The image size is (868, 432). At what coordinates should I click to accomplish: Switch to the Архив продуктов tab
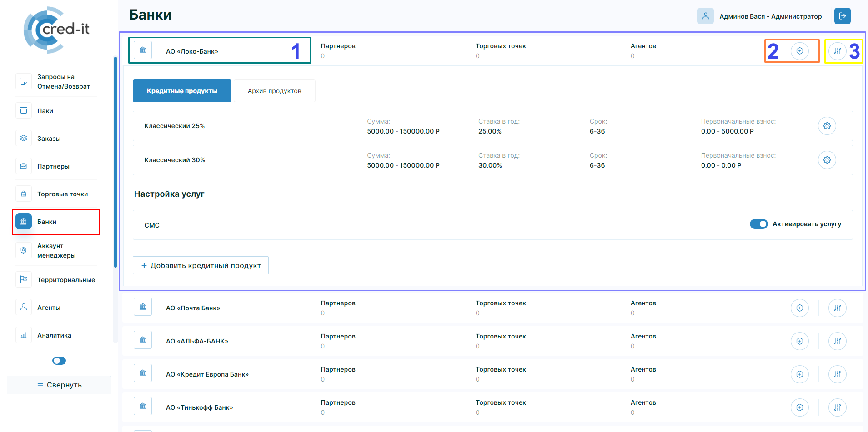[x=274, y=91]
